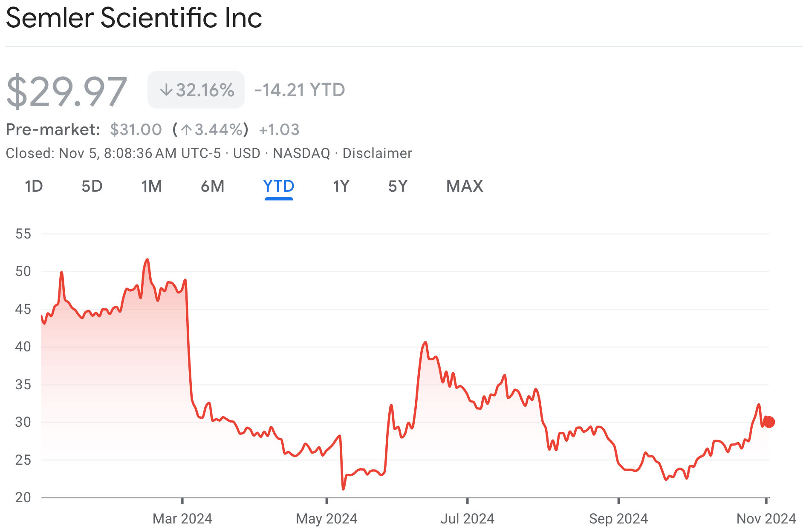
Task: Switch to the 6M chart view
Action: click(212, 186)
